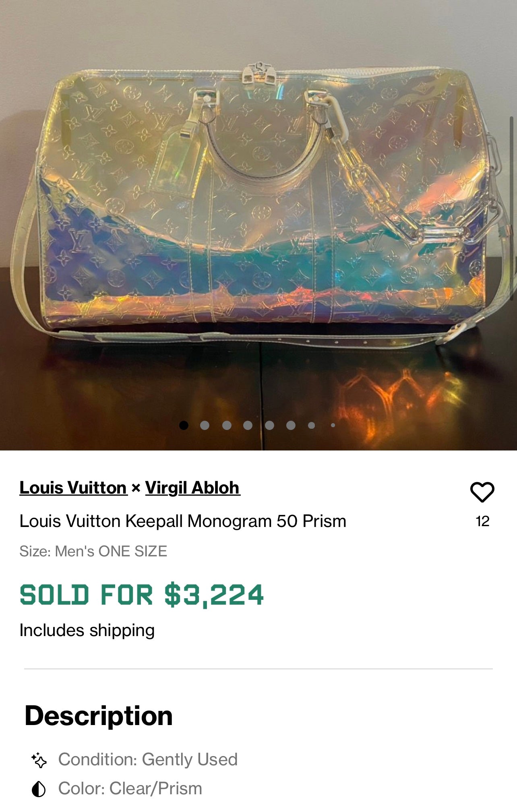Select the seventh carousel dot
517x812 pixels.
click(x=311, y=425)
